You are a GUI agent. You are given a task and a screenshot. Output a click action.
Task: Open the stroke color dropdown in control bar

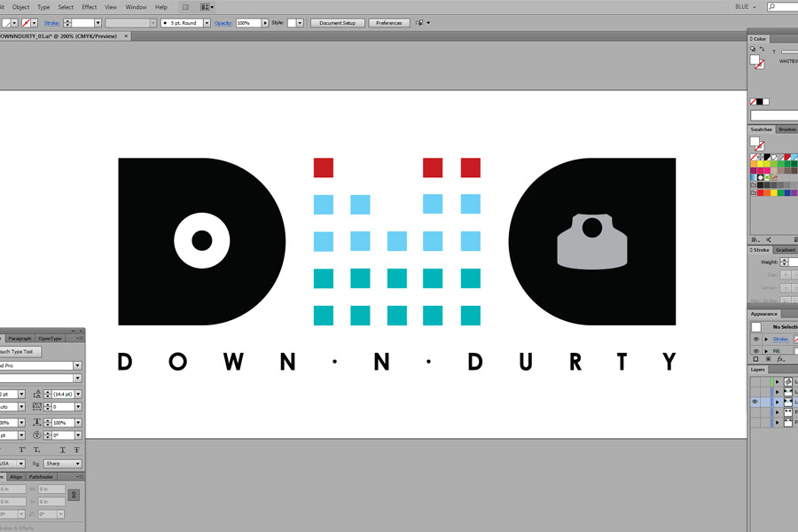(x=34, y=23)
